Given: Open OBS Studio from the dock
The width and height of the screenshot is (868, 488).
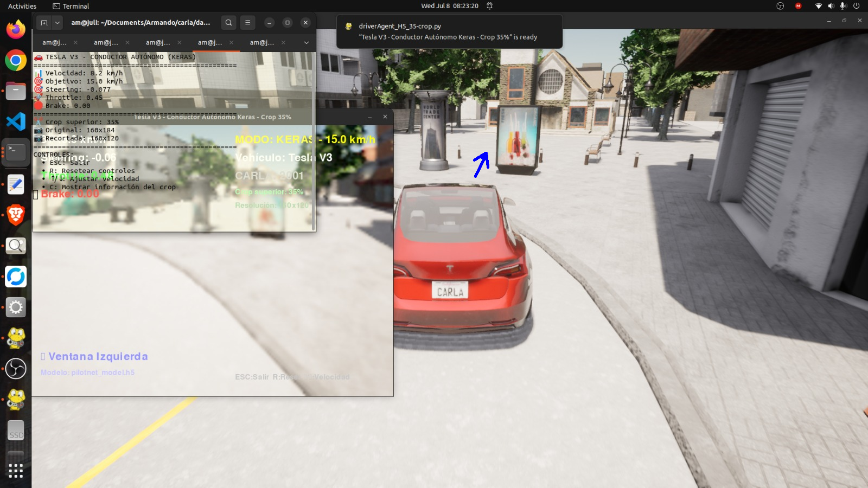Looking at the screenshot, I should 16,369.
